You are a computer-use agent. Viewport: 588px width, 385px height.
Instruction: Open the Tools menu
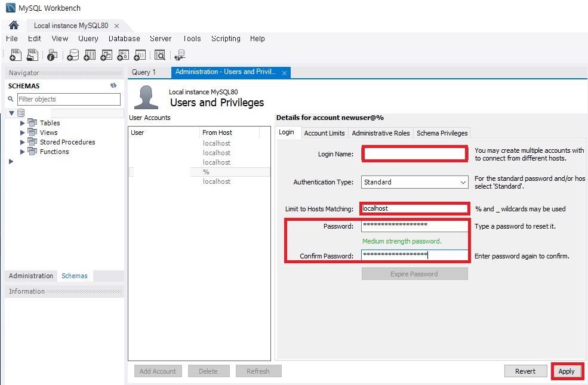pyautogui.click(x=192, y=39)
